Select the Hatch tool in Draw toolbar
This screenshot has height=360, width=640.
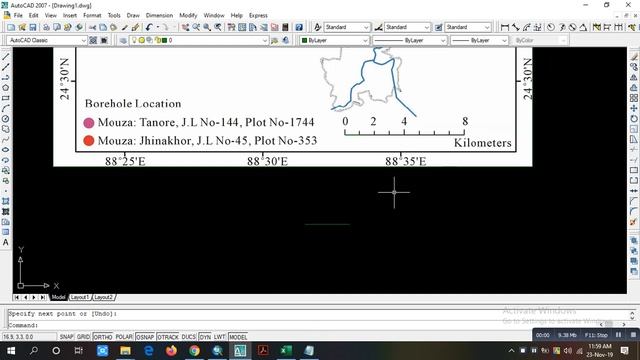[x=6, y=201]
